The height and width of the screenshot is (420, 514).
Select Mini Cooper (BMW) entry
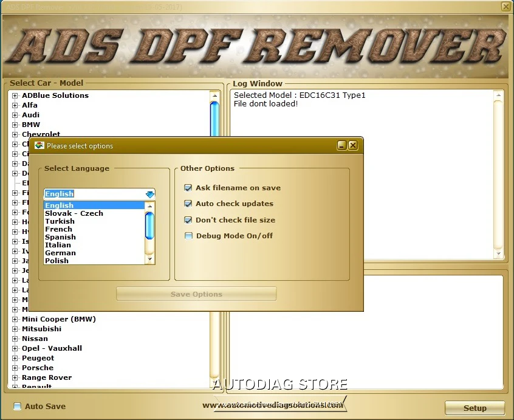(59, 319)
